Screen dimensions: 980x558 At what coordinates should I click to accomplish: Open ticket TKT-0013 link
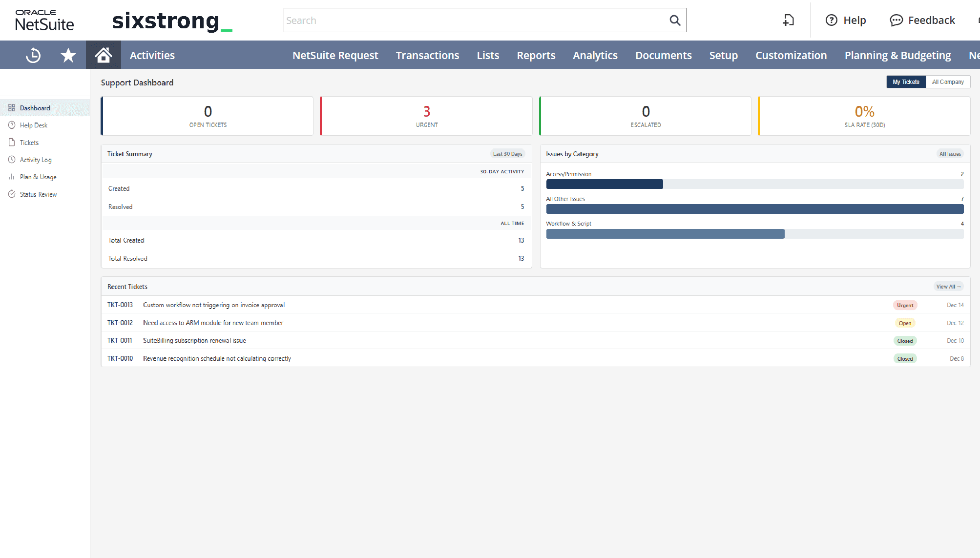click(120, 305)
